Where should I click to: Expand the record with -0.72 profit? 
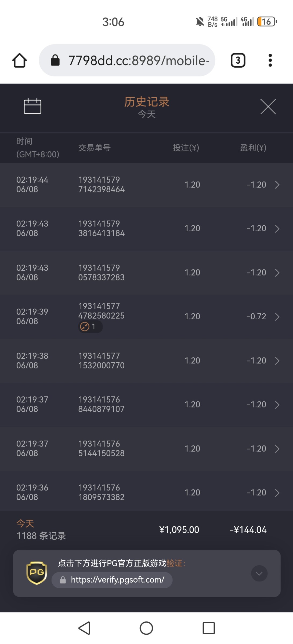277,317
